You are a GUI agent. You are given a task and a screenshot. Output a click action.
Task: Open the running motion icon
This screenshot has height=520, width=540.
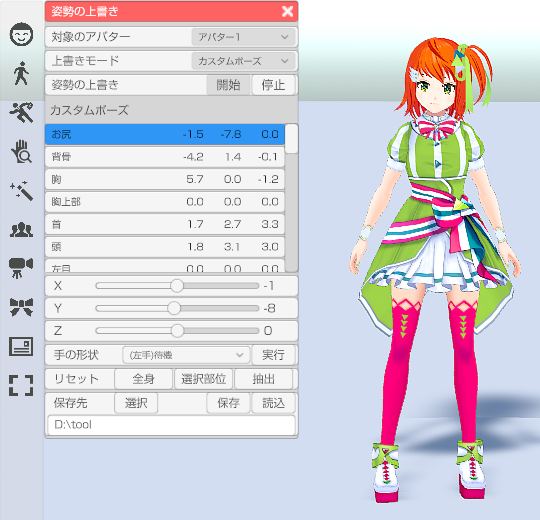pos(21,112)
